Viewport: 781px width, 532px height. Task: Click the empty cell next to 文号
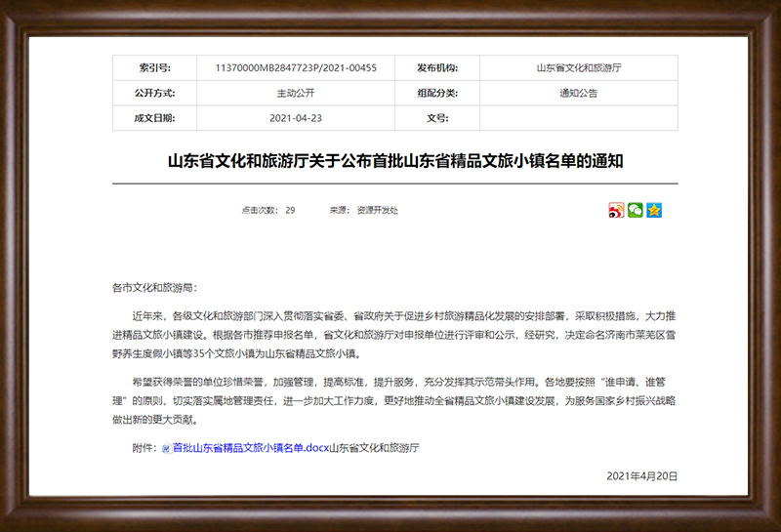click(579, 118)
